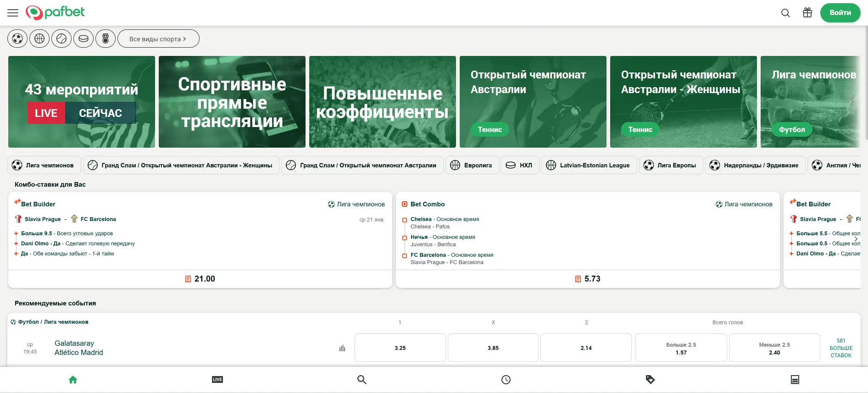This screenshot has width=868, height=393.
Task: Select the medal specials sport icon
Action: (106, 39)
